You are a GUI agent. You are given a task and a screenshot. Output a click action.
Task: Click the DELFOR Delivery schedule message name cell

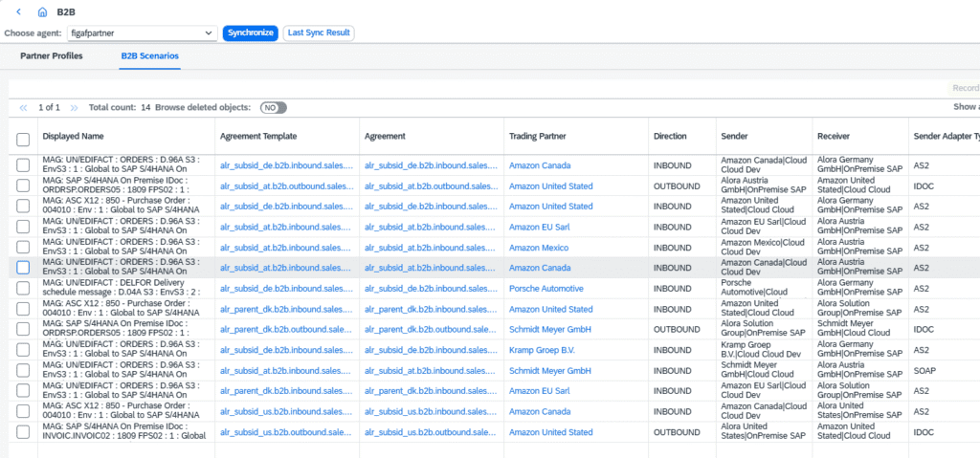[121, 287]
